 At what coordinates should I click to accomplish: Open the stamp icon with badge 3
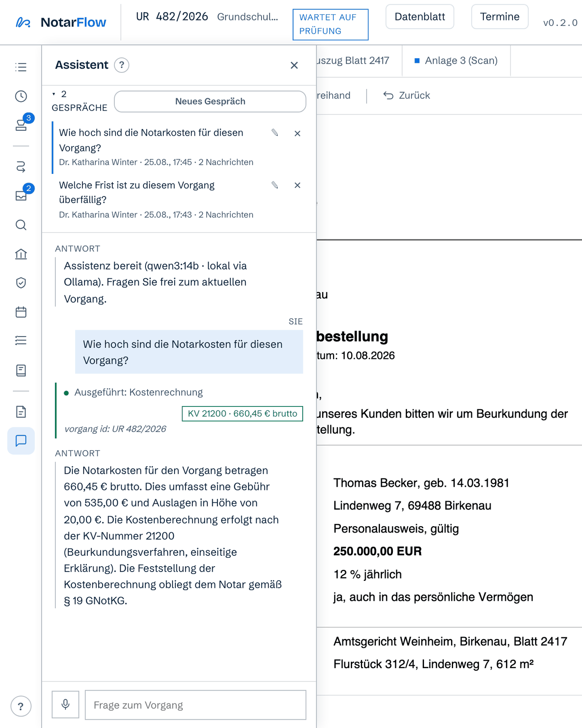[21, 125]
